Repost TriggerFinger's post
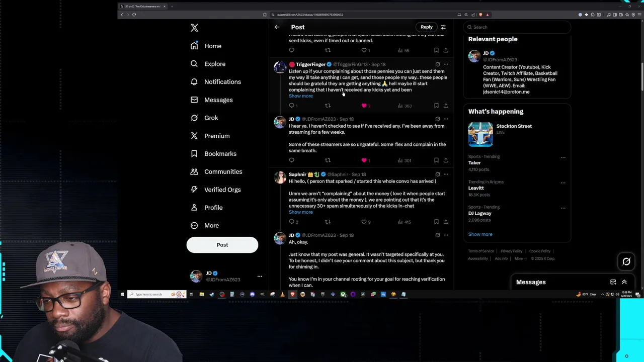644x362 pixels. click(x=328, y=106)
